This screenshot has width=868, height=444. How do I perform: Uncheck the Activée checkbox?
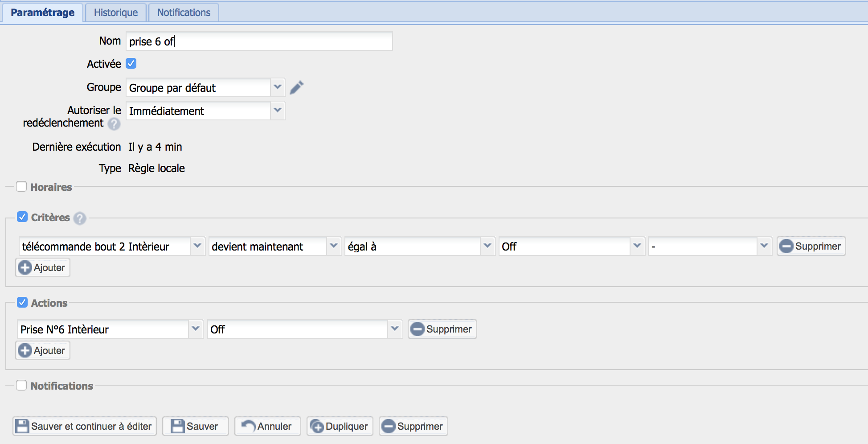(x=131, y=64)
